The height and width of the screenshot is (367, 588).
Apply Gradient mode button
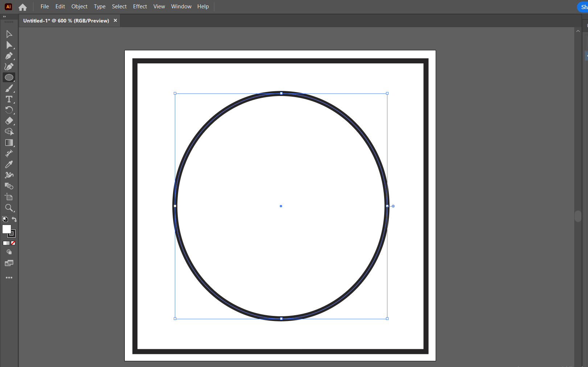[x=9, y=243]
